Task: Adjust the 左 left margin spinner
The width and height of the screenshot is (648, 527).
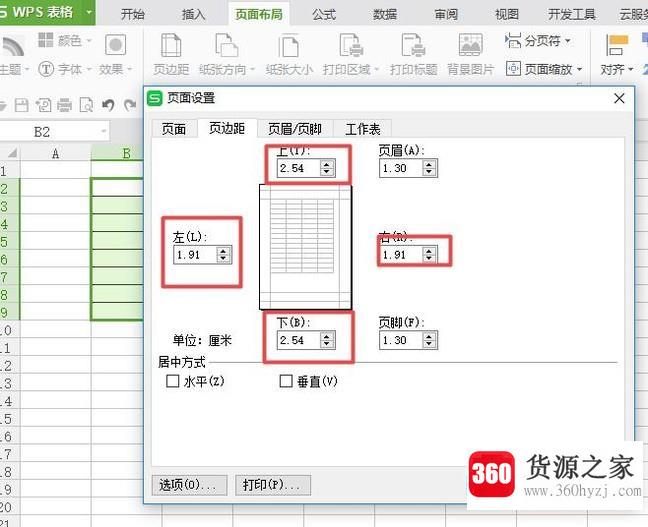Action: click(x=224, y=255)
